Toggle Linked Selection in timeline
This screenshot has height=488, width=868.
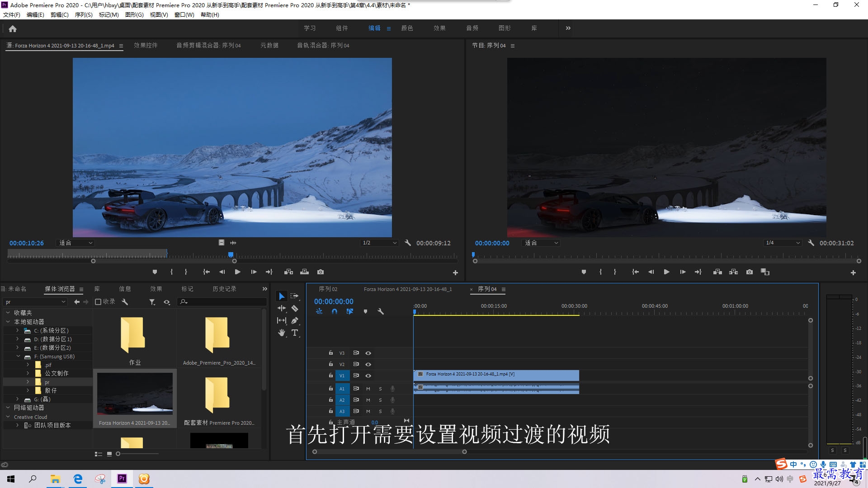(x=349, y=311)
